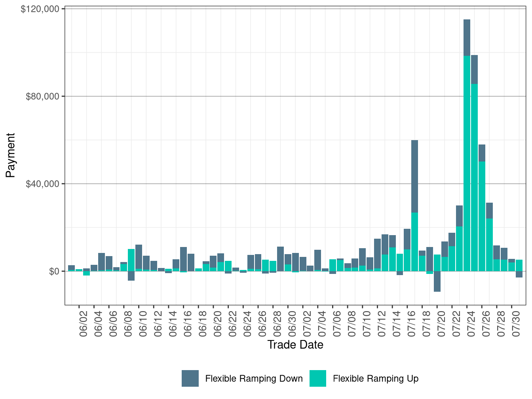Click the 06/24 date tick label

pos(248,324)
